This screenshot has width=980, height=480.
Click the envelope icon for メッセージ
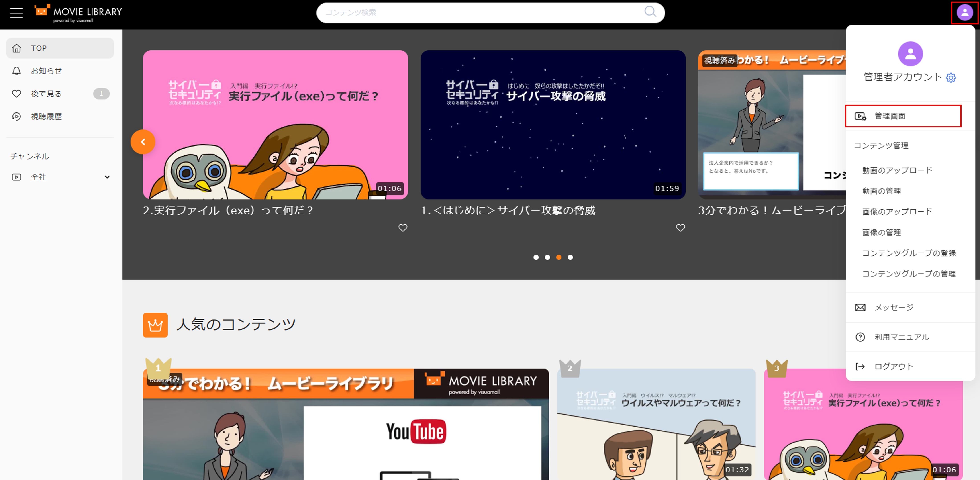860,307
